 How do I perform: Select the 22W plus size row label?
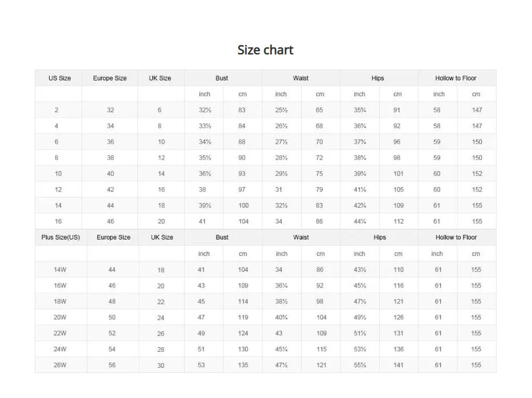click(x=60, y=333)
